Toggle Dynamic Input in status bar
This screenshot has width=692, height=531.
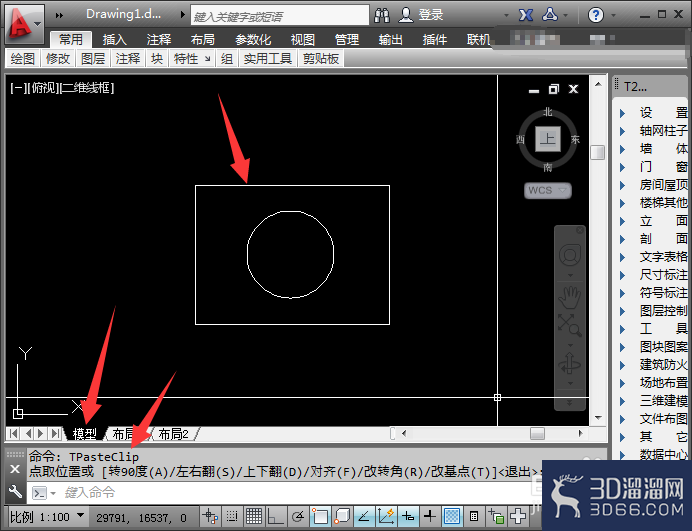click(x=408, y=516)
